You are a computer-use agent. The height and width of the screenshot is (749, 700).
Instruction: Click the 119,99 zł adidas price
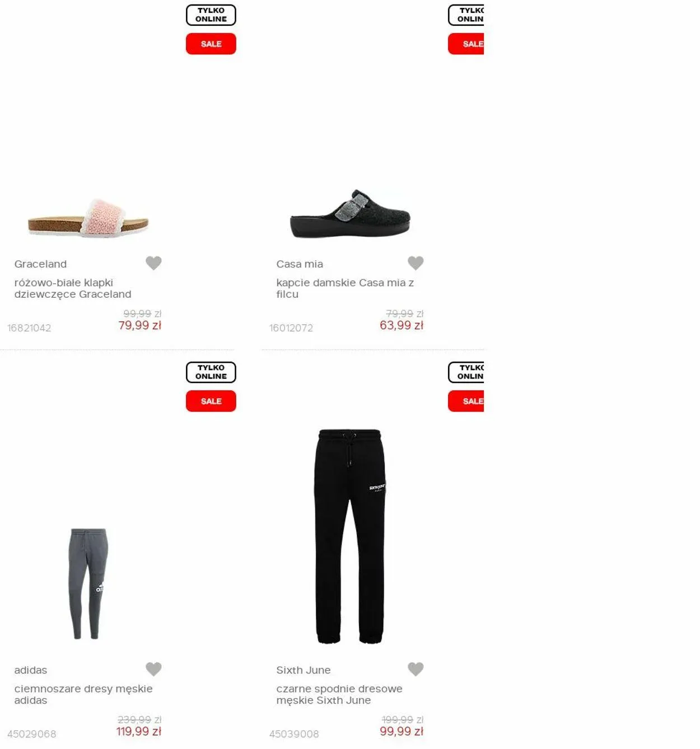click(139, 731)
